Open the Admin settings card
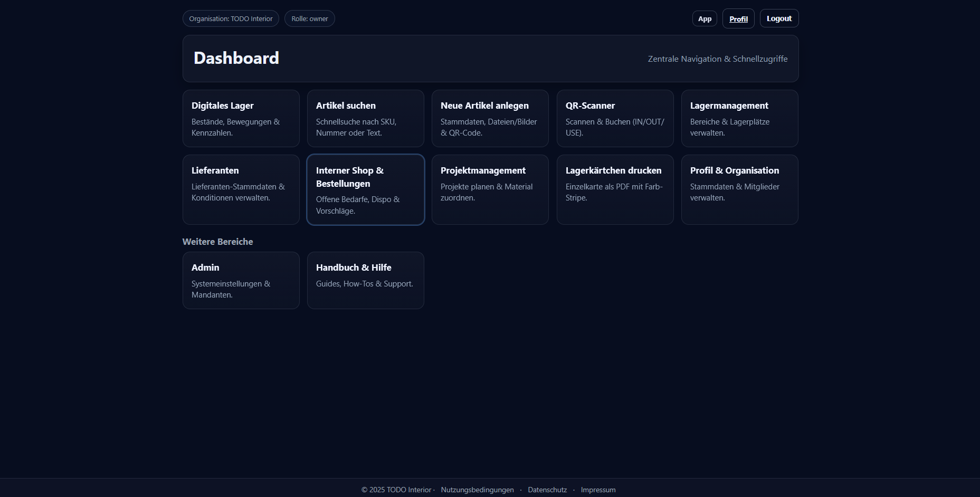Image resolution: width=980 pixels, height=497 pixels. [241, 280]
